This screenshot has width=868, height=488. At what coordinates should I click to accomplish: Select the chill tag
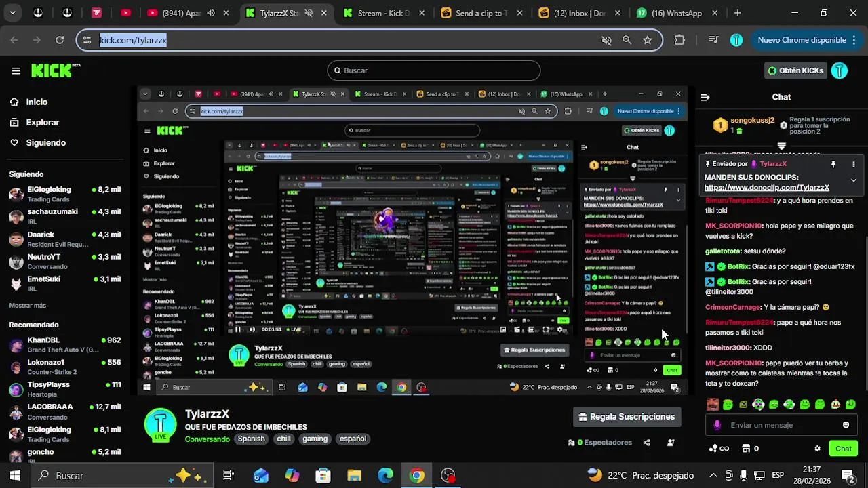283,439
